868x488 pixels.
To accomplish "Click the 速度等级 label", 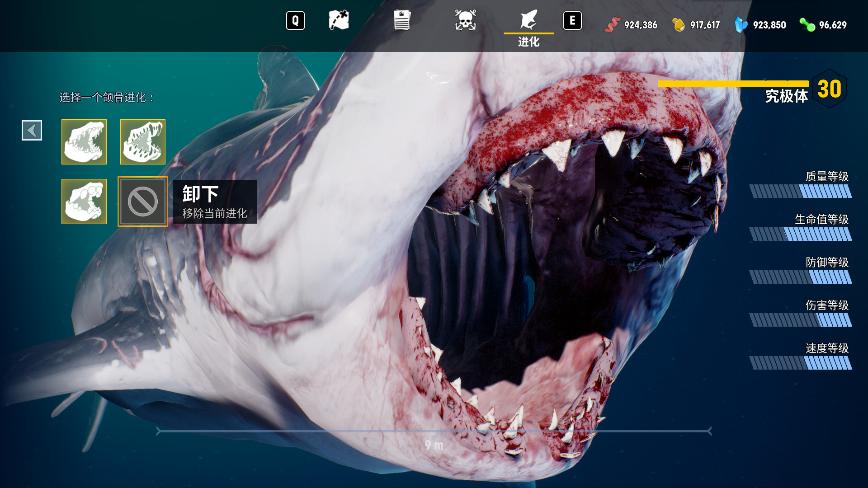I will 827,348.
